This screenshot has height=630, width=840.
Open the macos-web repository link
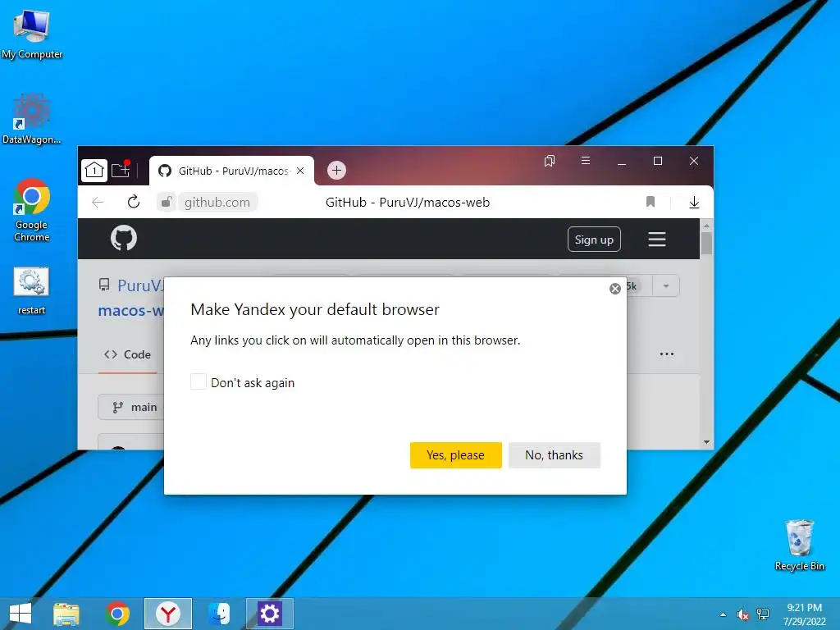pyautogui.click(x=130, y=311)
